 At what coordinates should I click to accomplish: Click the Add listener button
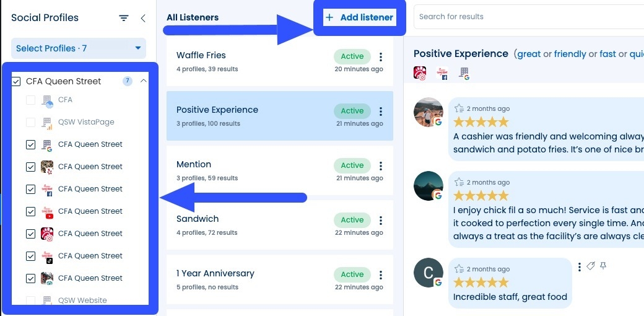point(360,17)
